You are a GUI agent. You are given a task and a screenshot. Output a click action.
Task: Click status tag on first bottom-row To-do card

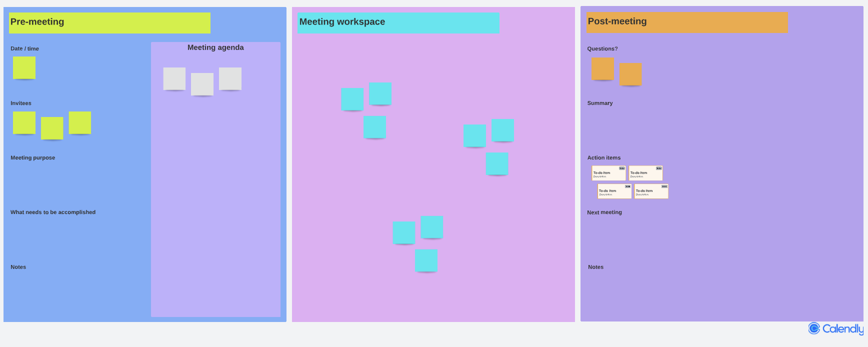[627, 186]
